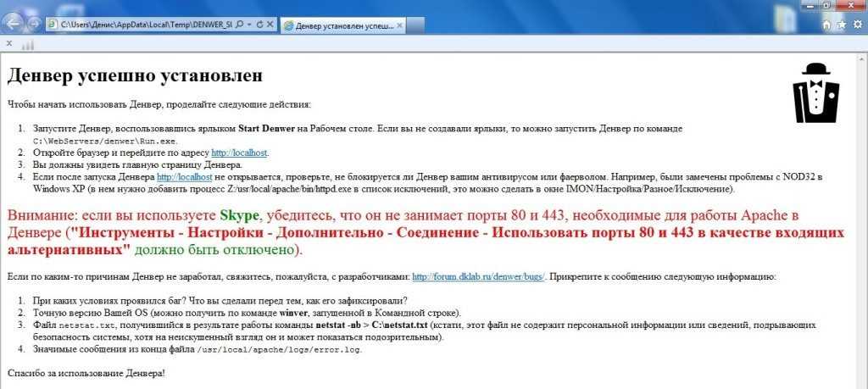
Task: Open the Tools gear icon
Action: 857,25
